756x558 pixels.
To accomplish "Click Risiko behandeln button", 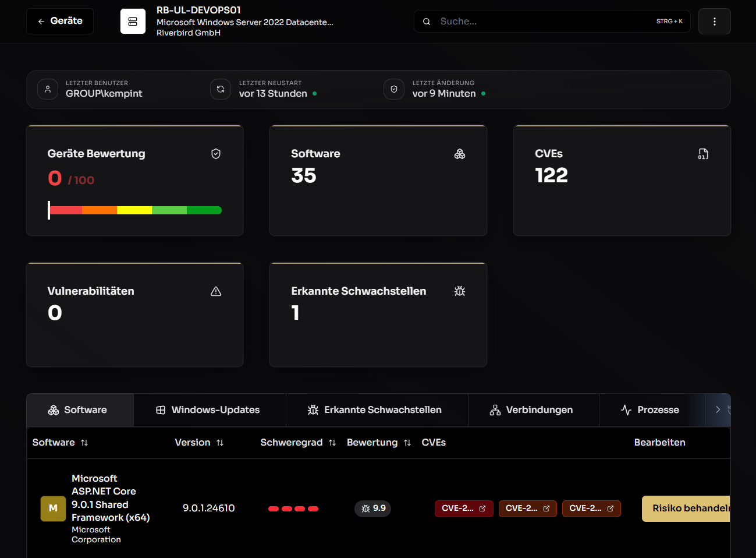I will coord(686,508).
